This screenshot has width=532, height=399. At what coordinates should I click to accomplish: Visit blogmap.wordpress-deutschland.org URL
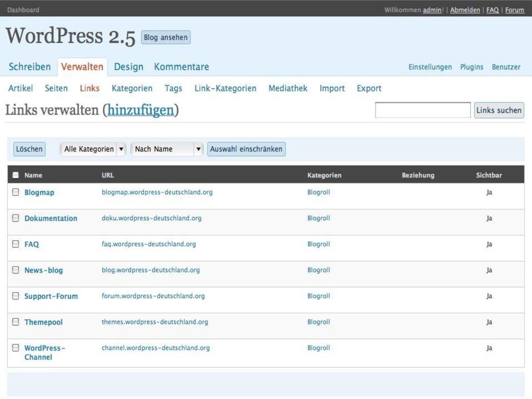157,192
